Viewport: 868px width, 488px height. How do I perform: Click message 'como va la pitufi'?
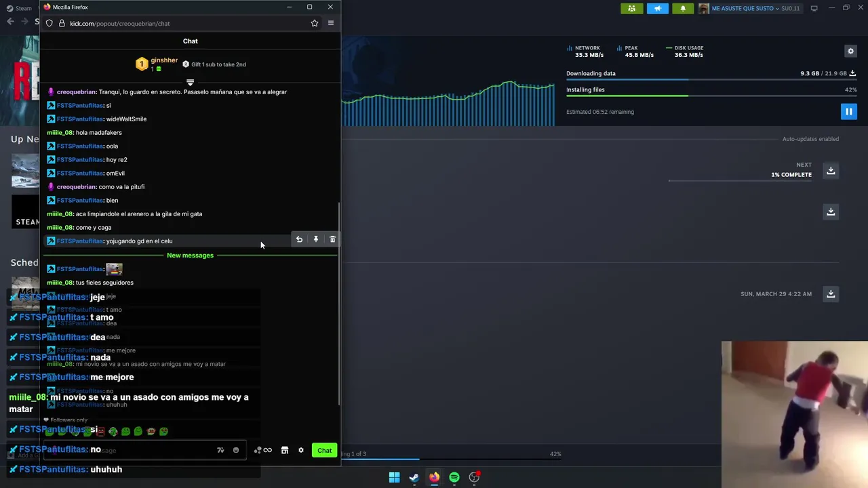coord(121,186)
